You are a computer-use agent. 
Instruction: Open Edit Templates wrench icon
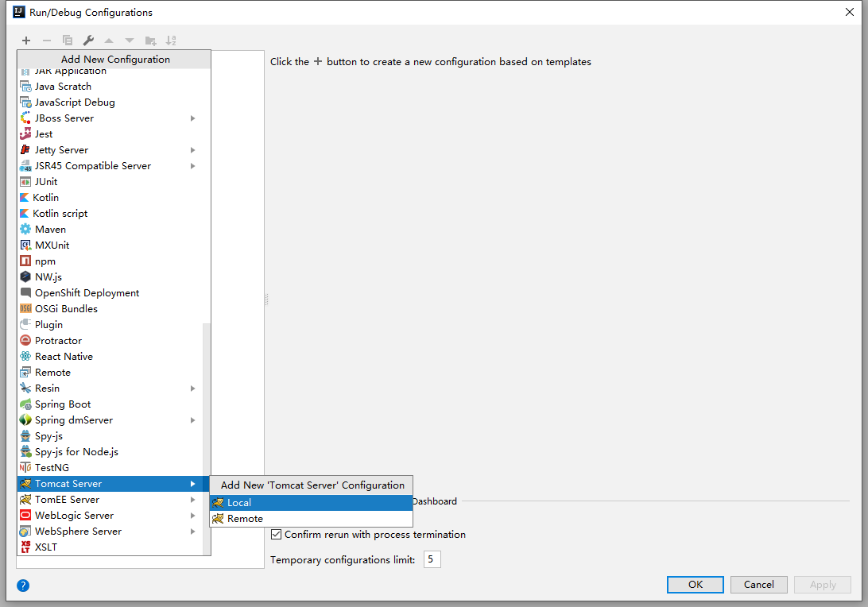(x=88, y=41)
